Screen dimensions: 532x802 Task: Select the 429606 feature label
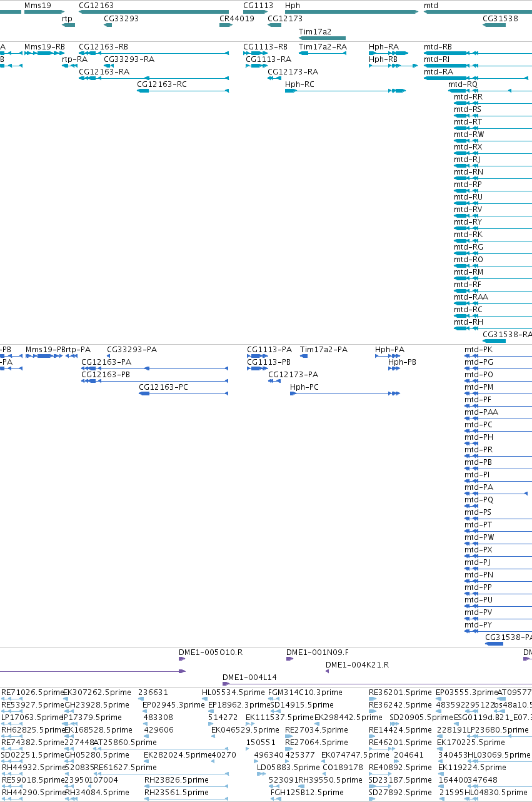[x=159, y=730]
